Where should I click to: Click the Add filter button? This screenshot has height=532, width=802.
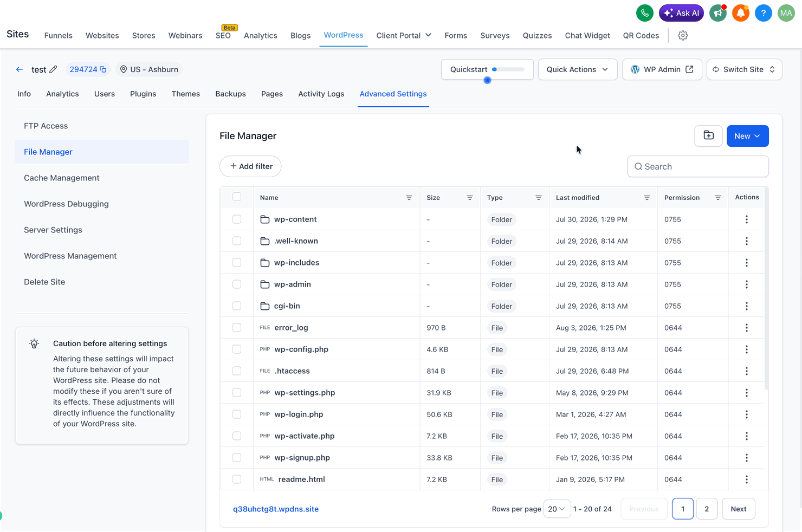(x=250, y=166)
